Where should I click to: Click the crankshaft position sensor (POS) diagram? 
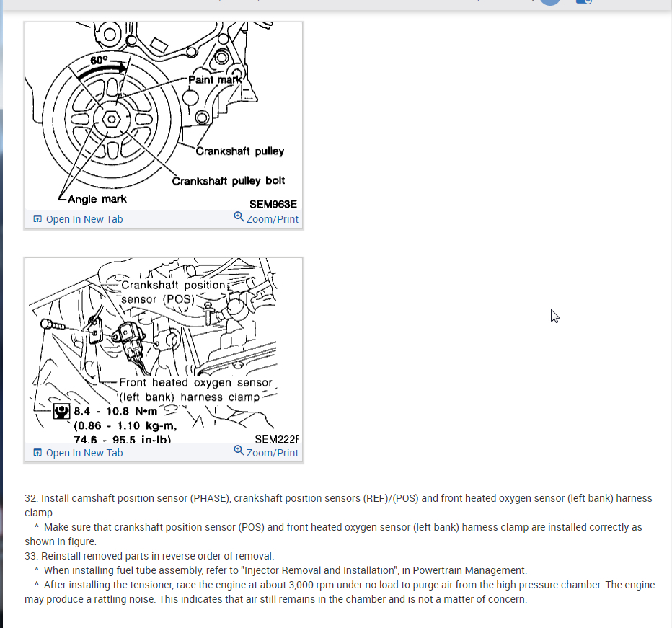tap(163, 351)
